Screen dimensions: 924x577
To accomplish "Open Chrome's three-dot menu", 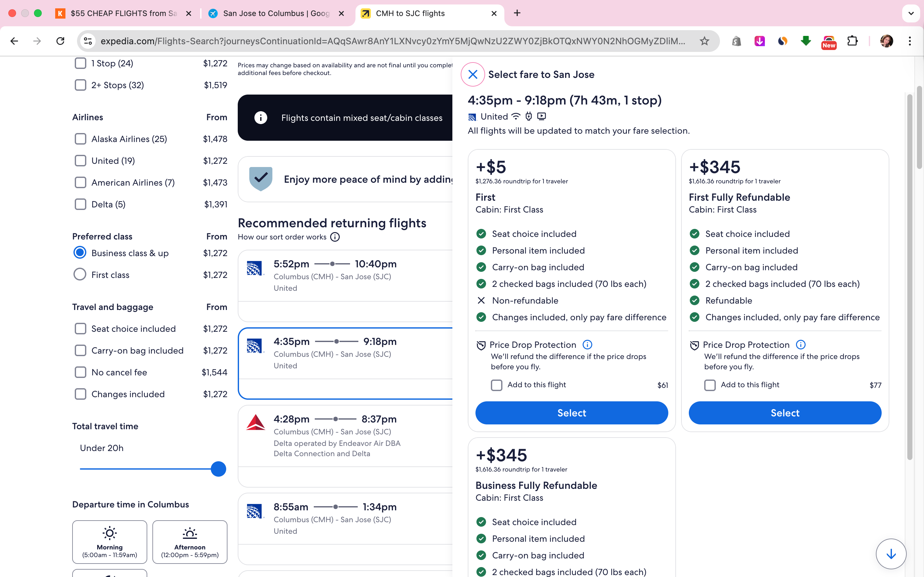I will [x=910, y=41].
